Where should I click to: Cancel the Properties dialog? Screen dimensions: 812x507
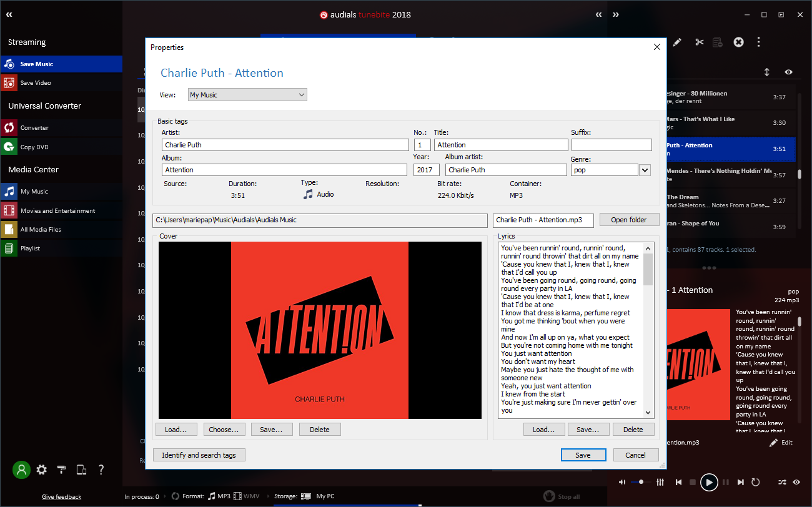tap(636, 455)
